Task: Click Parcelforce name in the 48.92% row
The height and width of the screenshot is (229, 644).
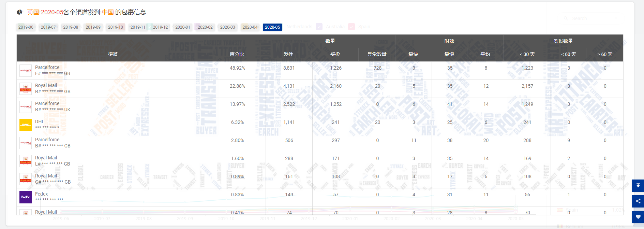Action: click(47, 67)
